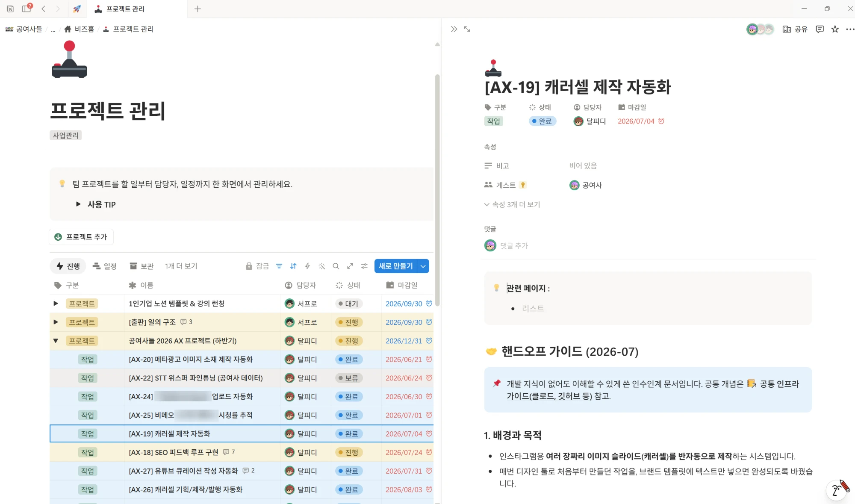Click the favorite star icon
The image size is (855, 504).
tap(835, 29)
